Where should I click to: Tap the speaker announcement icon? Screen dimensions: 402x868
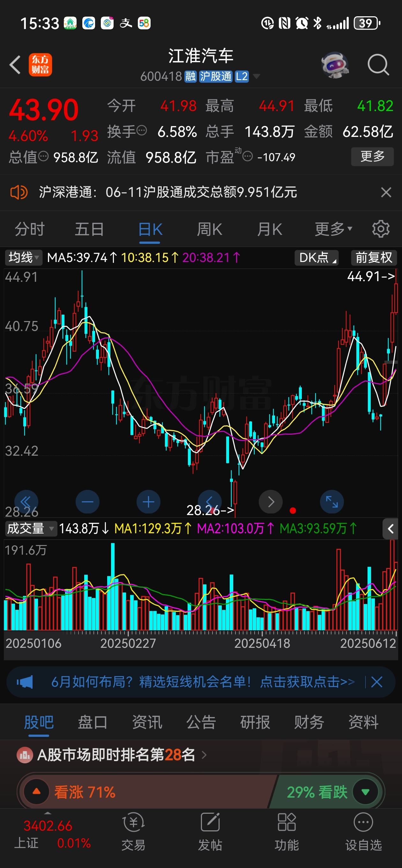tap(19, 192)
